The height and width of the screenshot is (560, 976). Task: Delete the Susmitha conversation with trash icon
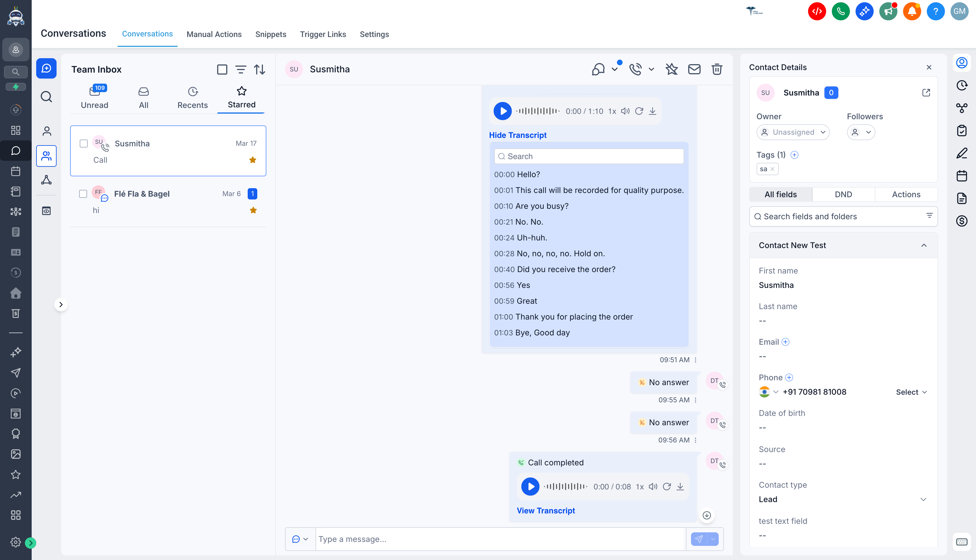716,69
